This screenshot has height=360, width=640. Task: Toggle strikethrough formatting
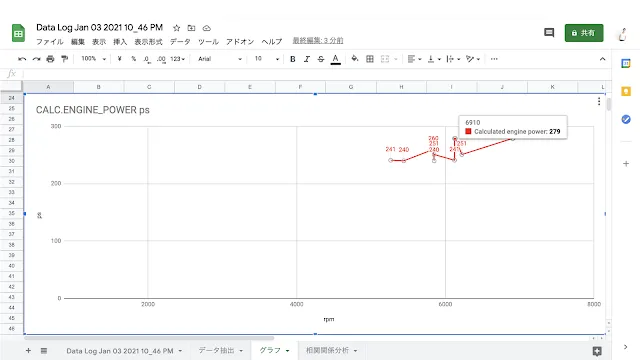[x=321, y=59]
